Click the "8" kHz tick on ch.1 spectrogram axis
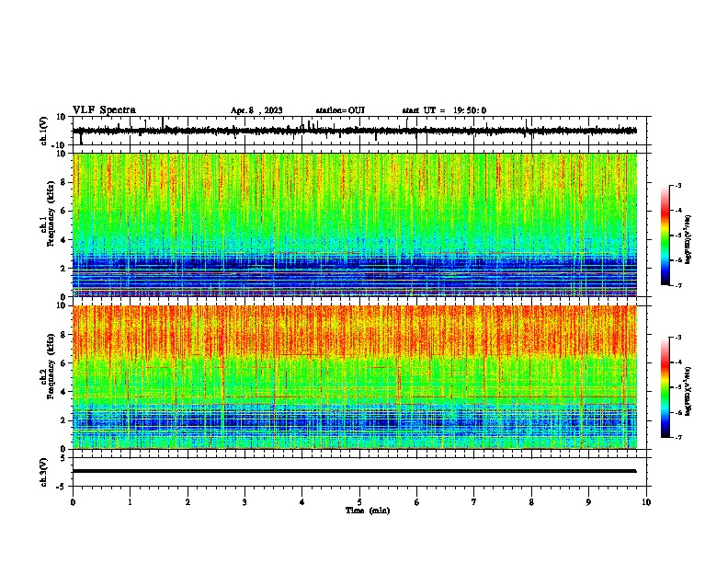 coord(64,182)
